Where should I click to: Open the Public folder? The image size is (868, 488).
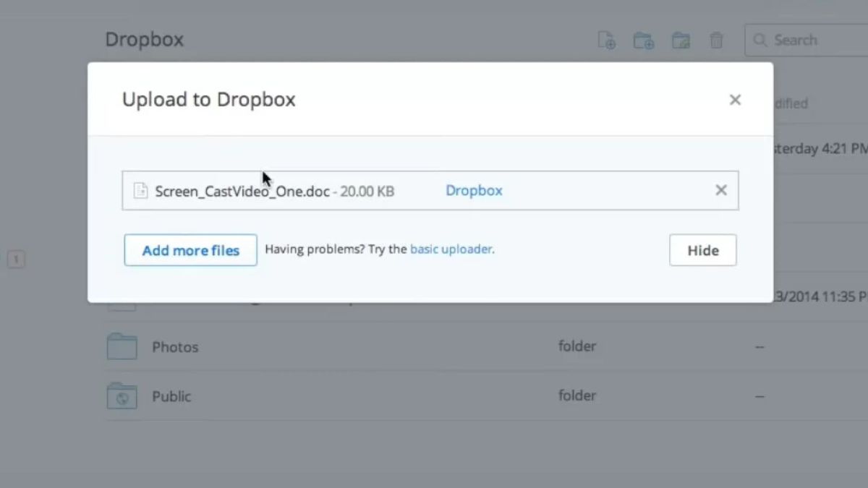click(171, 396)
